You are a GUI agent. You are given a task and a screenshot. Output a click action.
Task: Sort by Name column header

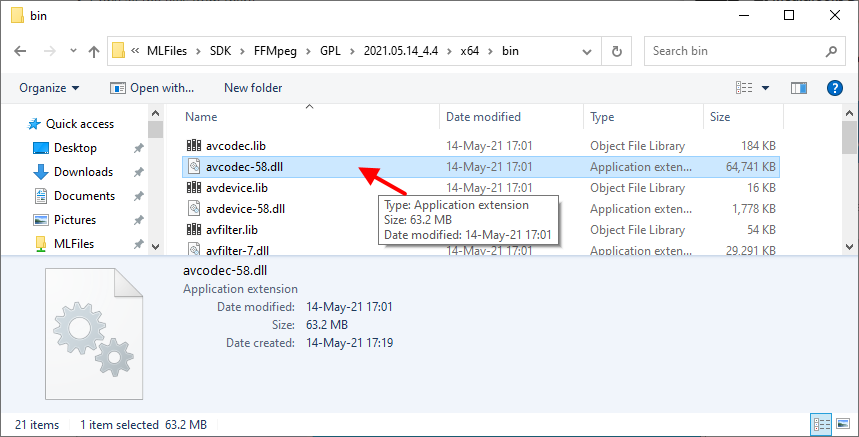tap(201, 117)
